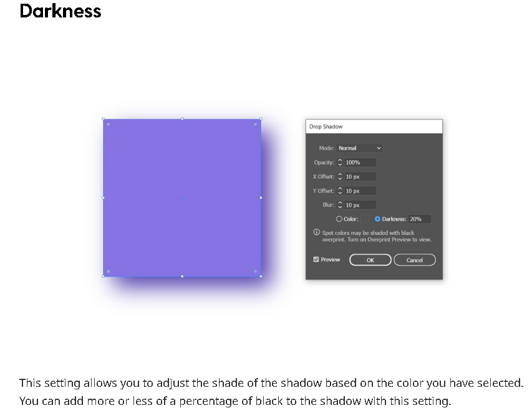Image resolution: width=532 pixels, height=418 pixels.
Task: Click the Opacity 100% input field
Action: [360, 163]
